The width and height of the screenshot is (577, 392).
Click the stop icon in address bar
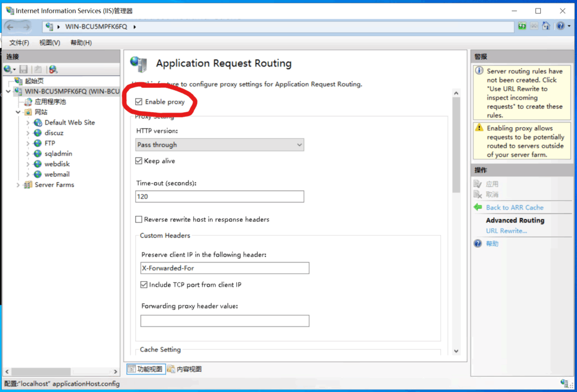pyautogui.click(x=534, y=26)
